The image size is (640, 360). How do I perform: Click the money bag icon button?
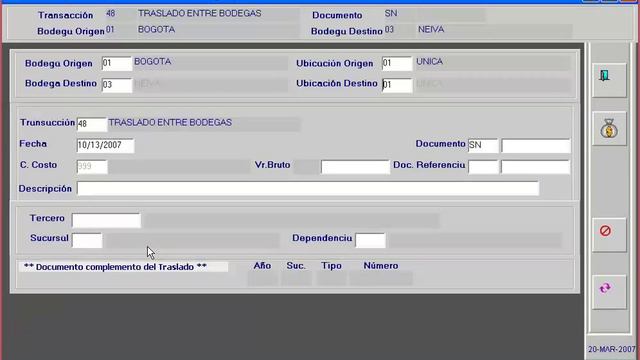609,129
